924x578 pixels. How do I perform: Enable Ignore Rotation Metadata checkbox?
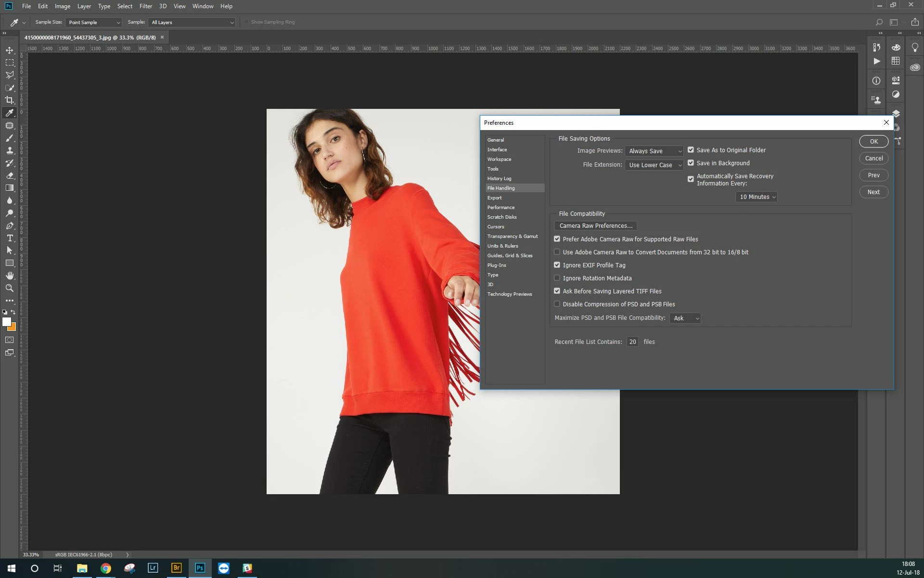pyautogui.click(x=557, y=278)
